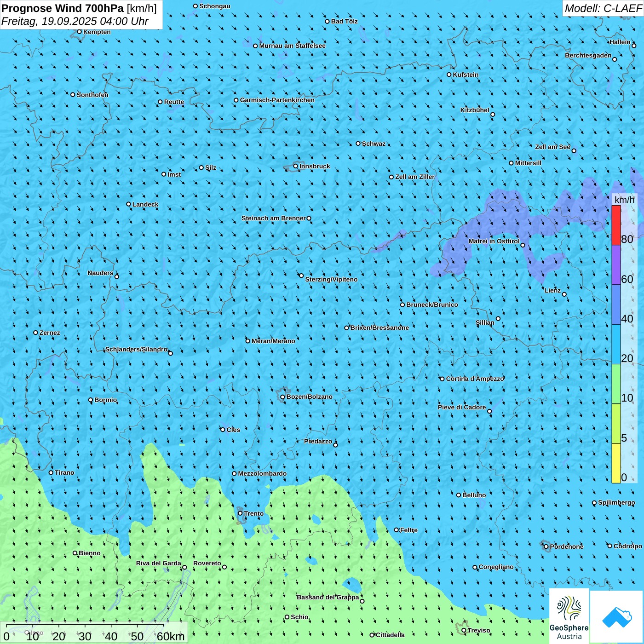Click the 'Bassano del Grappa' label

tap(328, 597)
